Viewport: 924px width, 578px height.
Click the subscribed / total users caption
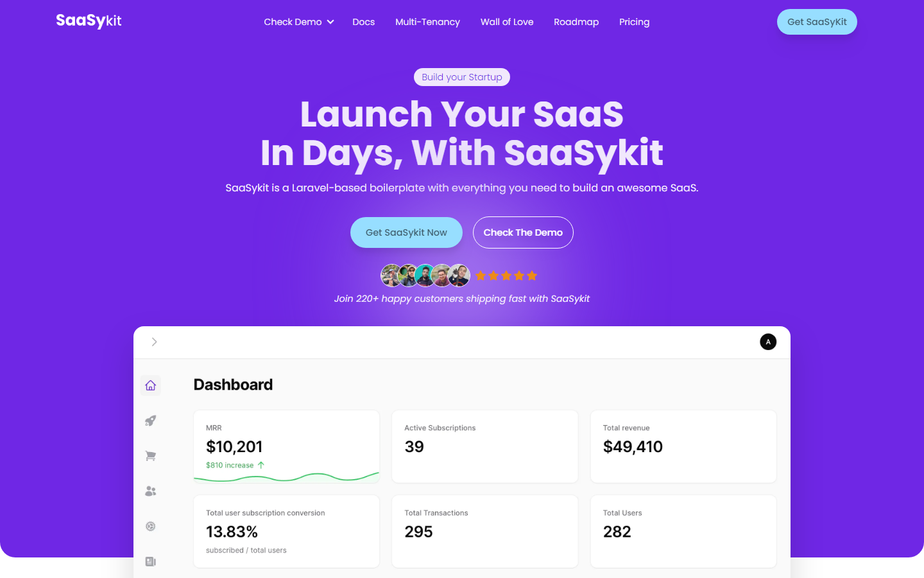point(246,550)
